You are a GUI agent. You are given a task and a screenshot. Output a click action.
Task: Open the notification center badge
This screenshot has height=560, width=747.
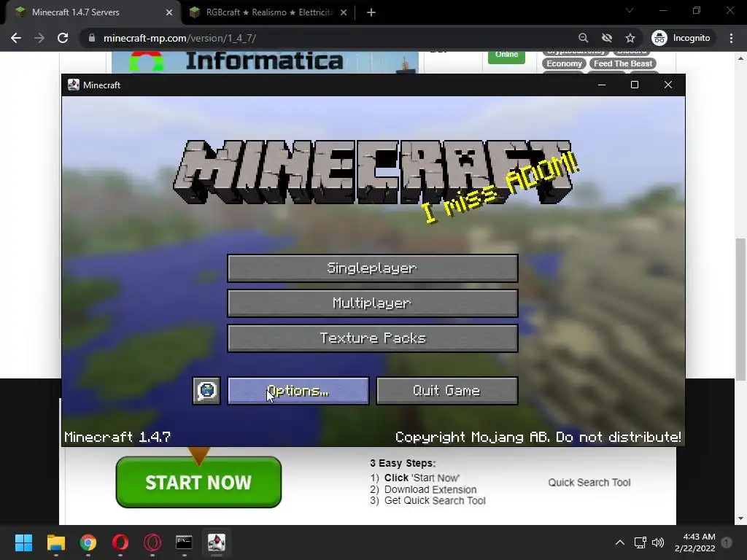pos(727,542)
